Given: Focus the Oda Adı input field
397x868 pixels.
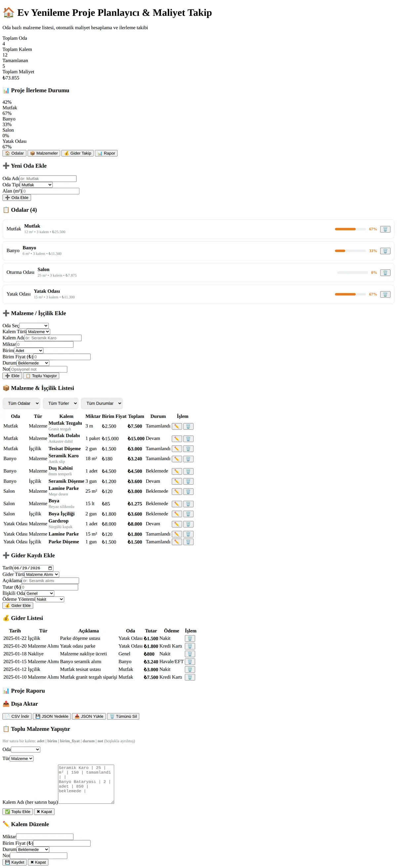Looking at the screenshot, I should 48,179.
